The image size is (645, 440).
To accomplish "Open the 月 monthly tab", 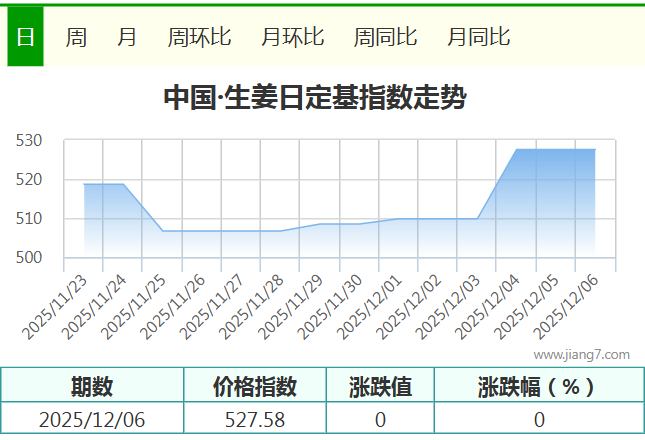I will pyautogui.click(x=127, y=37).
